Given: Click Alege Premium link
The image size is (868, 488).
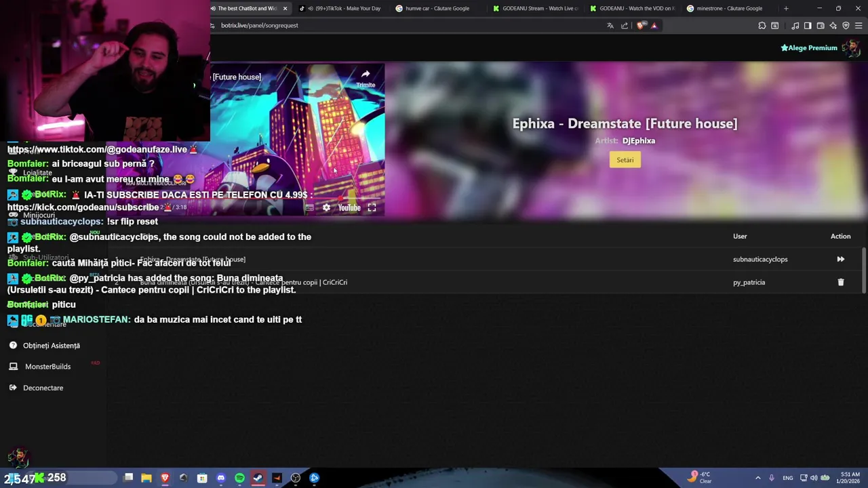Looking at the screenshot, I should pyautogui.click(x=809, y=48).
